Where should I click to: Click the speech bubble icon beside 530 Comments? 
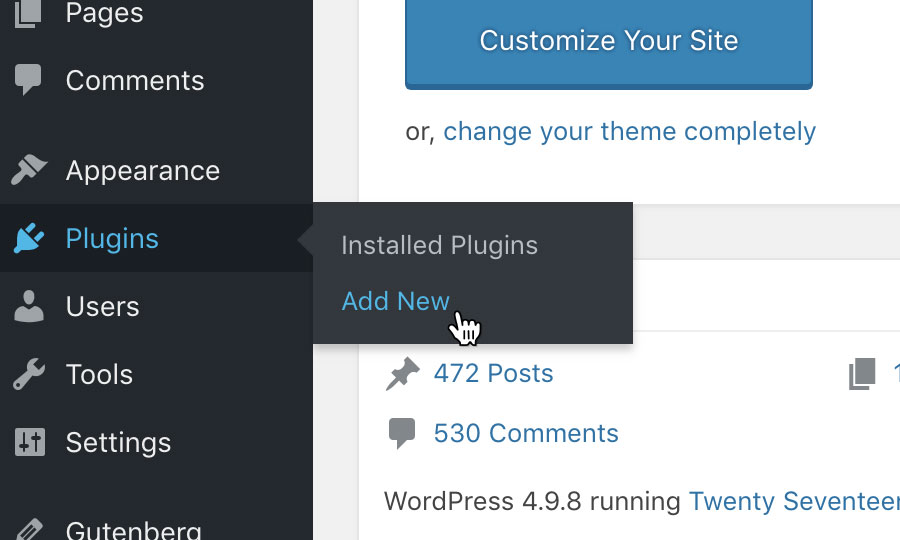pos(402,433)
